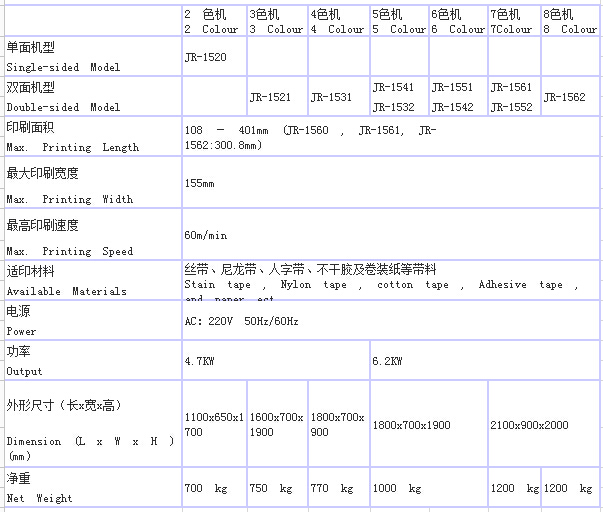
Task: Click the JR-1531 model cell
Action: pyautogui.click(x=339, y=97)
